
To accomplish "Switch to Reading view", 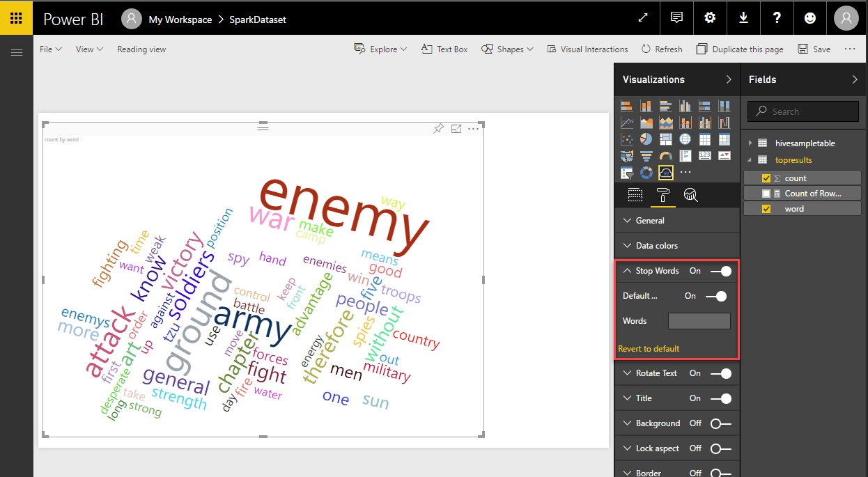I will (x=141, y=49).
